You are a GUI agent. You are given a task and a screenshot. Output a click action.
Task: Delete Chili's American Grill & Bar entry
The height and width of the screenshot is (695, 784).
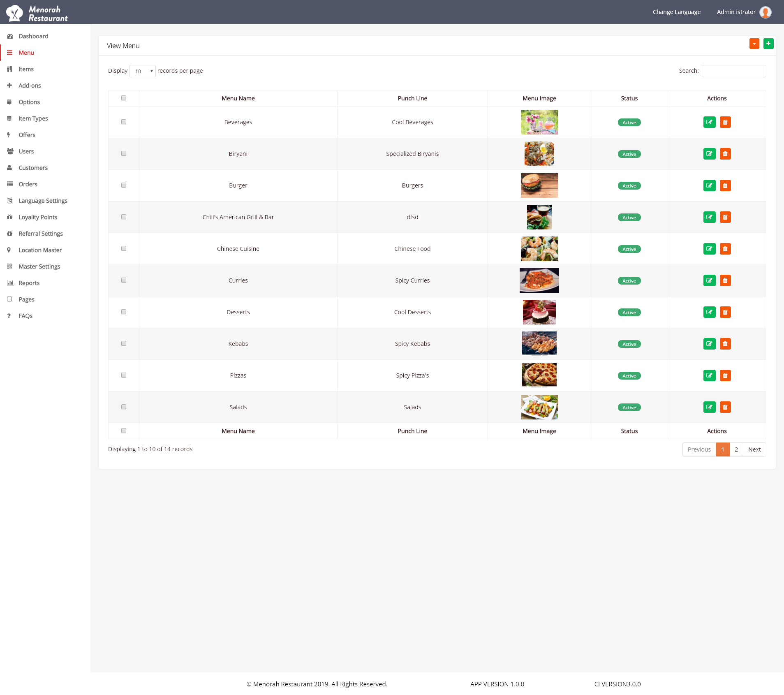pyautogui.click(x=725, y=217)
